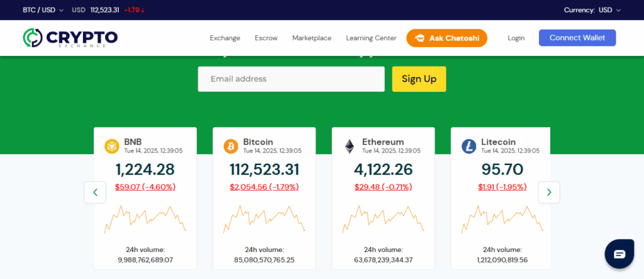Screen dimensions: 644x279
Task: Go to next coin cards
Action: tap(549, 192)
